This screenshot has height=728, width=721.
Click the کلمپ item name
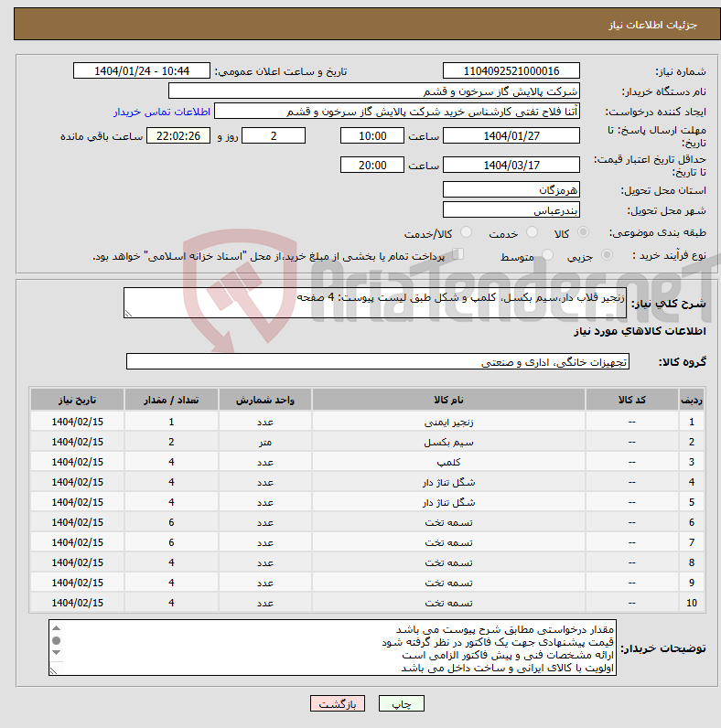(448, 463)
